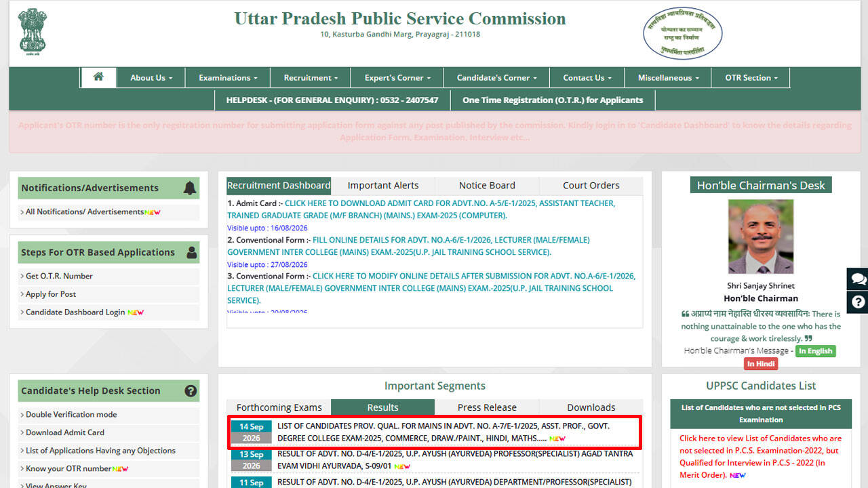Expand the Contact Us menu
Viewport: 868px width, 488px height.
587,78
